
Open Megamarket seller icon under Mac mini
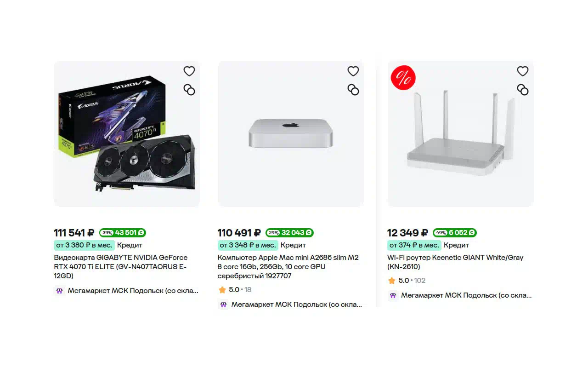(x=223, y=305)
